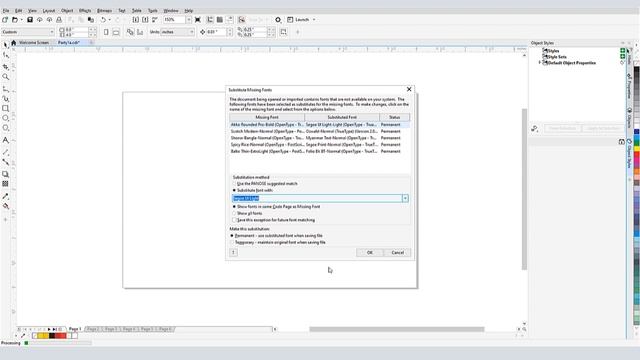Click the Print icon in toolbar
The image size is (640, 360).
(x=59, y=20)
